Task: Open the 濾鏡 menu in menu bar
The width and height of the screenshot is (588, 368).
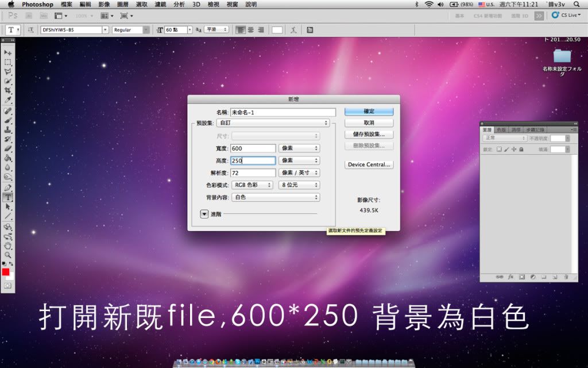Action: click(160, 4)
